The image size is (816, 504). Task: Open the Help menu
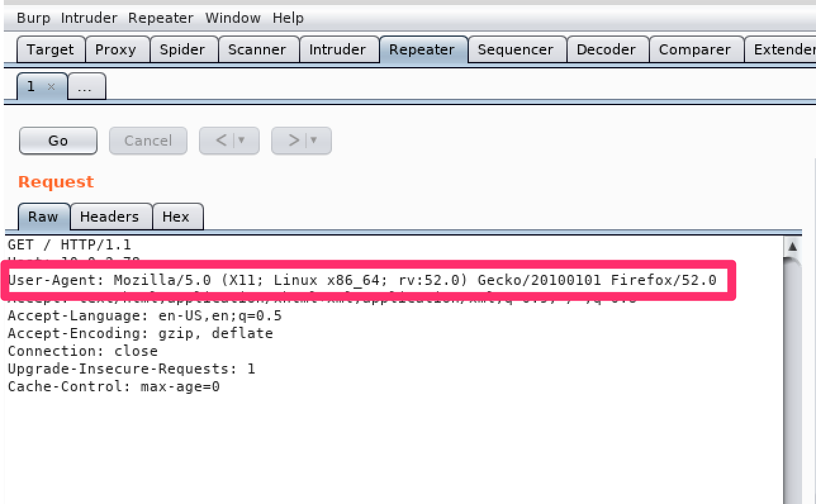tap(288, 18)
